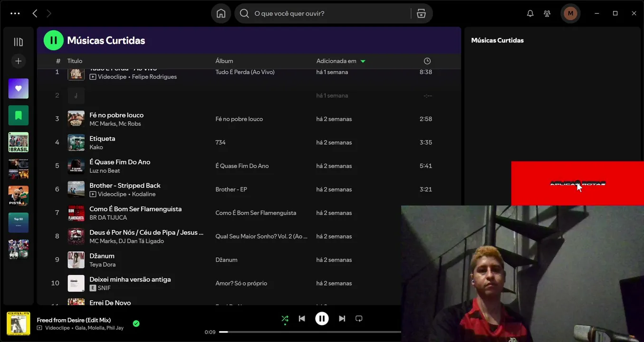Click the search magnifier icon
This screenshot has width=644, height=342.
coord(244,13)
